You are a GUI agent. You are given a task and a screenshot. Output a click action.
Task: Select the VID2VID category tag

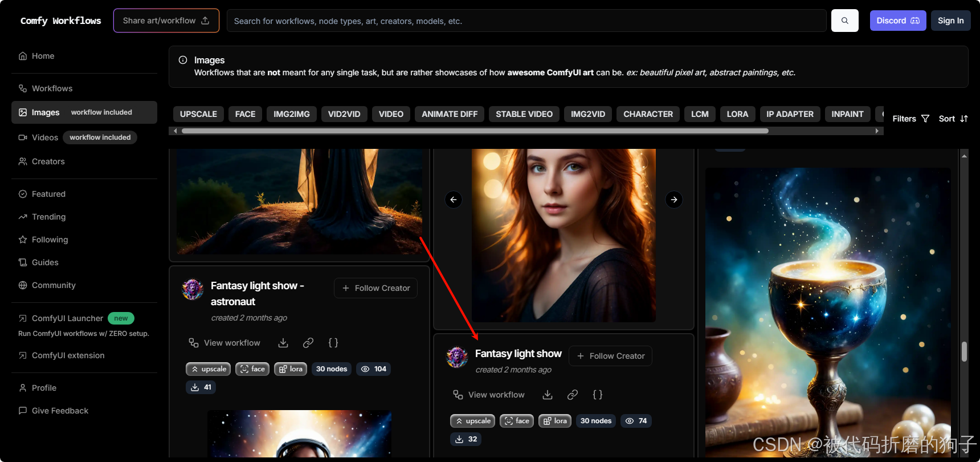[x=344, y=114]
